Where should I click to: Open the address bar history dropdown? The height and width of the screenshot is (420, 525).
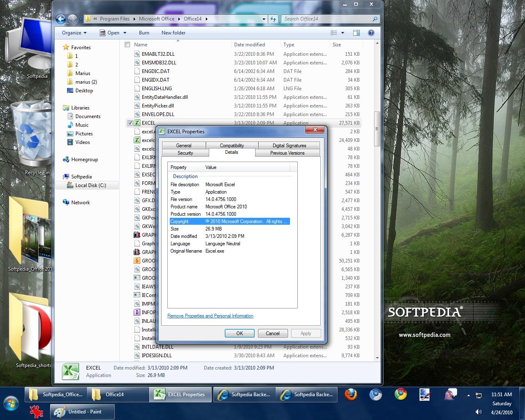[264, 19]
